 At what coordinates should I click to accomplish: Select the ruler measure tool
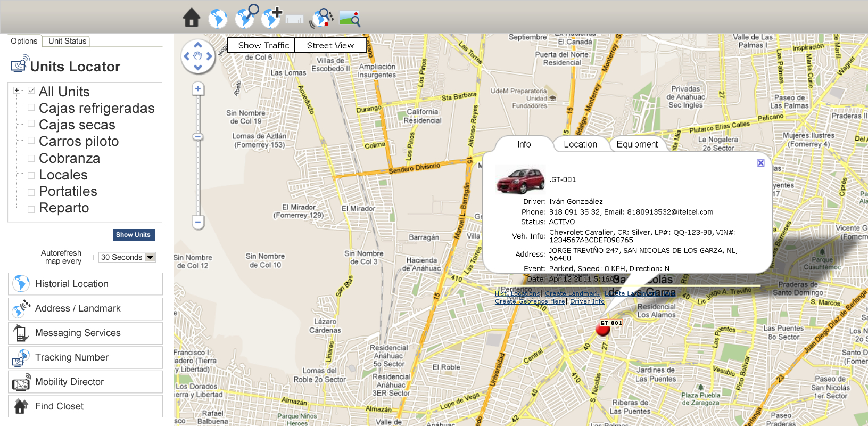pos(294,20)
